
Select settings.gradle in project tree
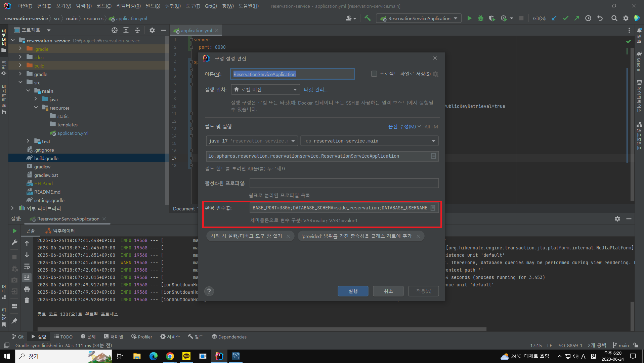click(49, 200)
